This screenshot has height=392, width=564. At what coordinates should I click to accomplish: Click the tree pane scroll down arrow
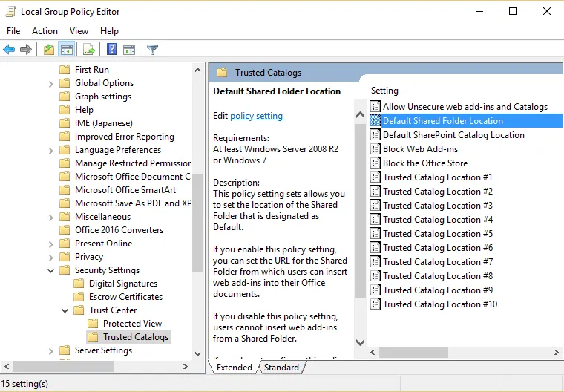pyautogui.click(x=198, y=354)
